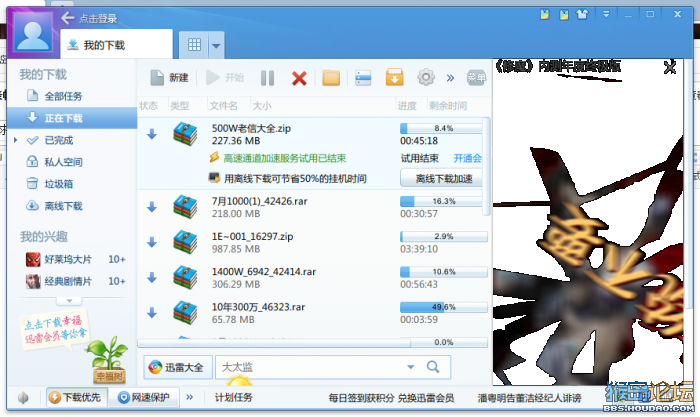Viewport: 700px width, 417px height.
Task: Select 1E~001_16297.zip row
Action: point(312,242)
